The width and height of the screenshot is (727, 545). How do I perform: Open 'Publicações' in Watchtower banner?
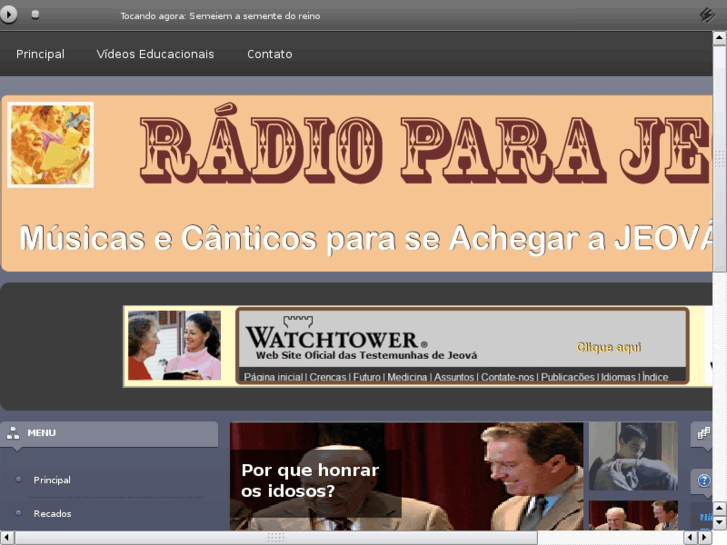[x=568, y=377]
